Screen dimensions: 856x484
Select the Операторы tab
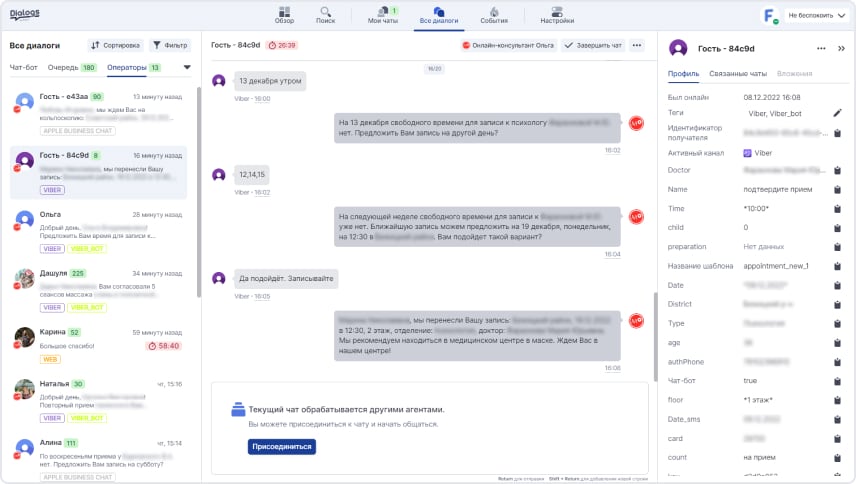(133, 68)
